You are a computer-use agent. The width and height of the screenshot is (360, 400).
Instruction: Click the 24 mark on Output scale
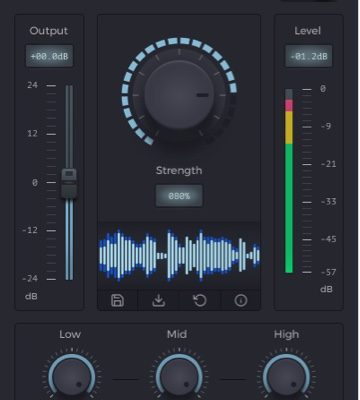pos(32,85)
